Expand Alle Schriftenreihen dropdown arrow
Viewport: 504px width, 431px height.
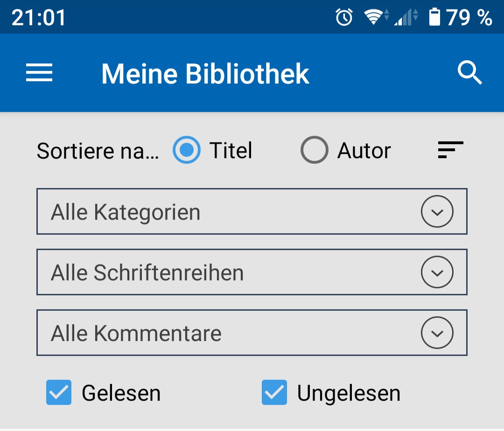tap(437, 272)
